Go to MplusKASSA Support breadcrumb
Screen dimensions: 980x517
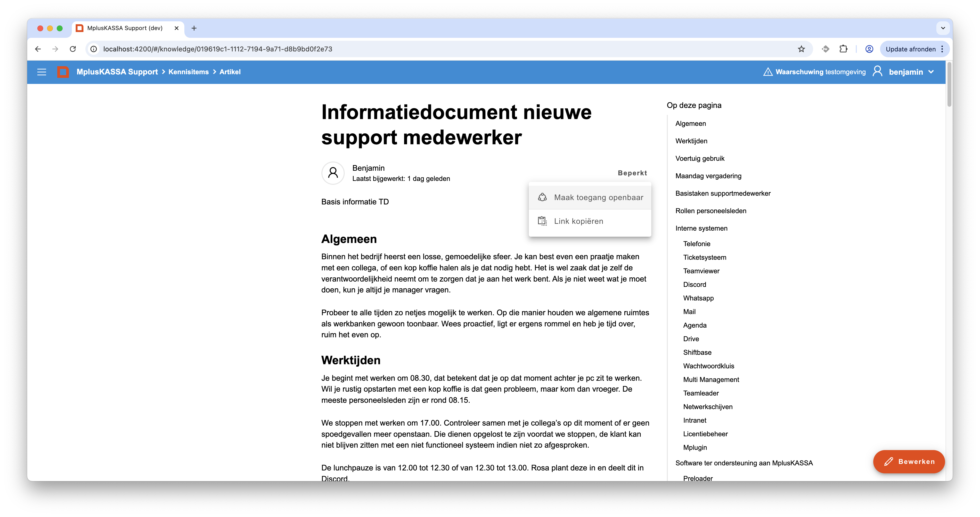pos(117,72)
